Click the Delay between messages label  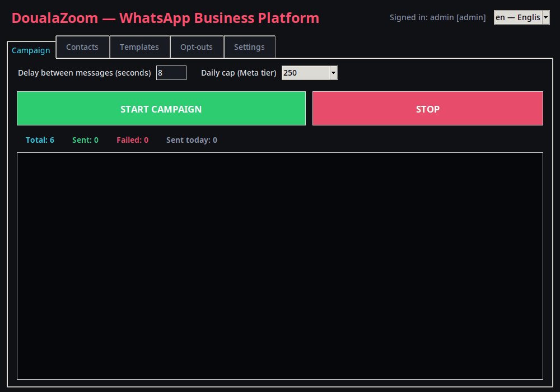[x=85, y=73]
